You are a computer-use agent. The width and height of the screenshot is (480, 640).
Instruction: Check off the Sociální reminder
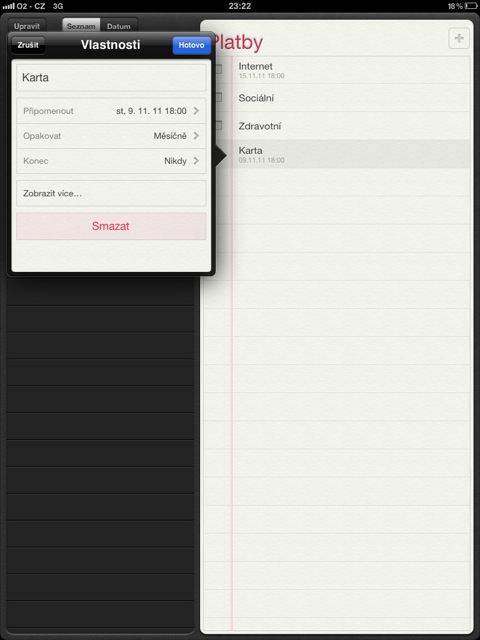218,98
